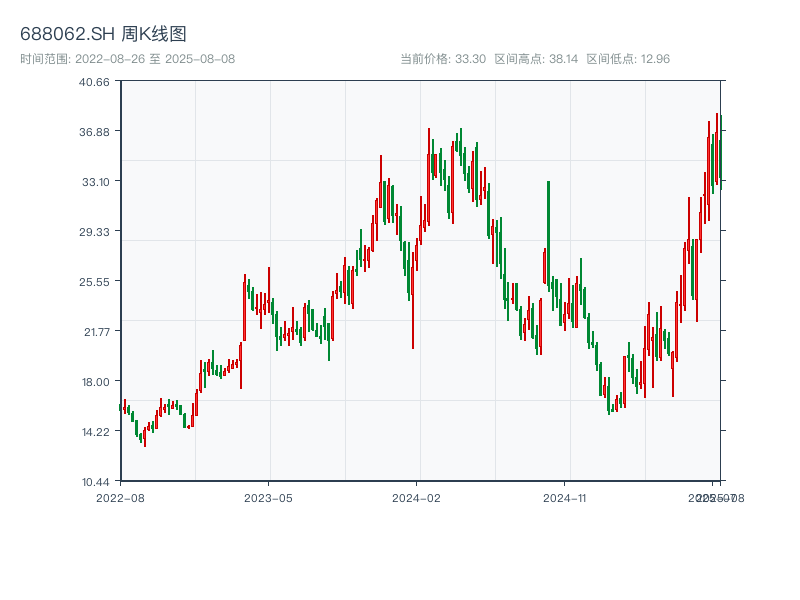Click the tall green candle reaching 33.10 before 2024-11
This screenshot has width=800, height=600.
[x=548, y=235]
